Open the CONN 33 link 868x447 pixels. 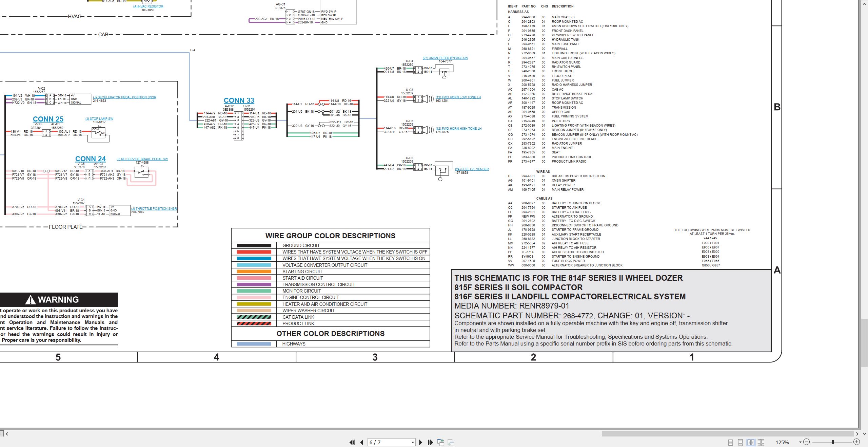click(239, 100)
